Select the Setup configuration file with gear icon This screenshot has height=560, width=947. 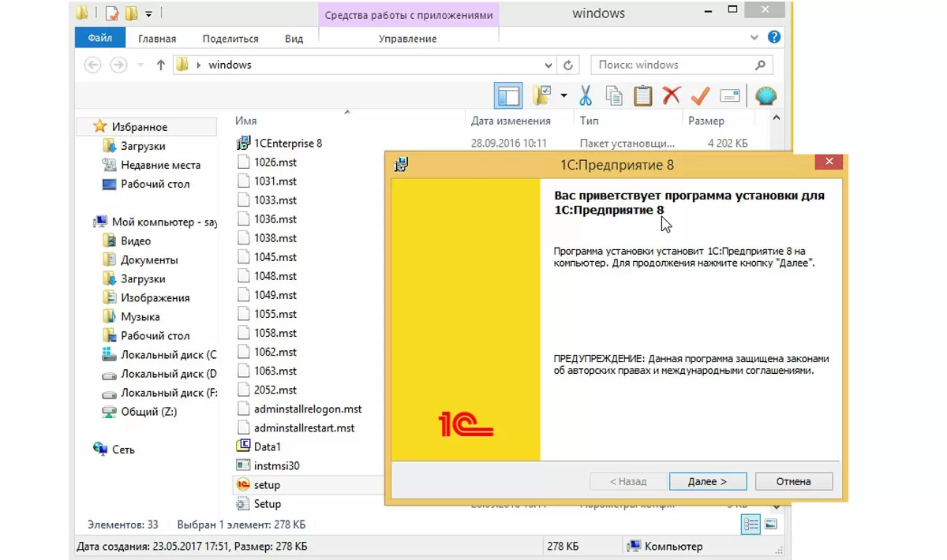pyautogui.click(x=259, y=504)
